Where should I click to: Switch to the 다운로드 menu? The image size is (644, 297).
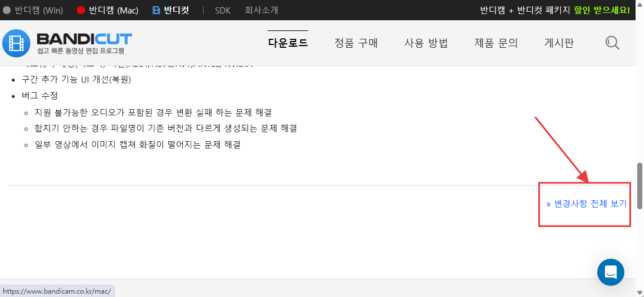click(287, 43)
